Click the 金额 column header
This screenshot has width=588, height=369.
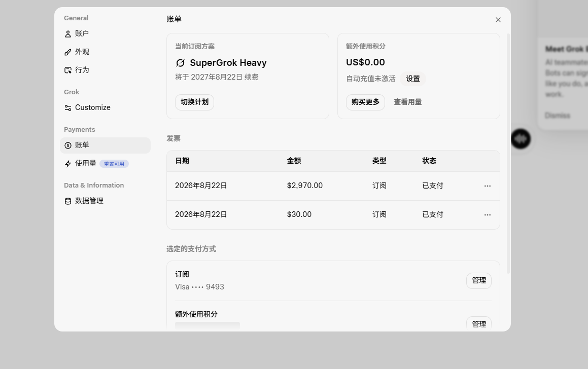(294, 161)
